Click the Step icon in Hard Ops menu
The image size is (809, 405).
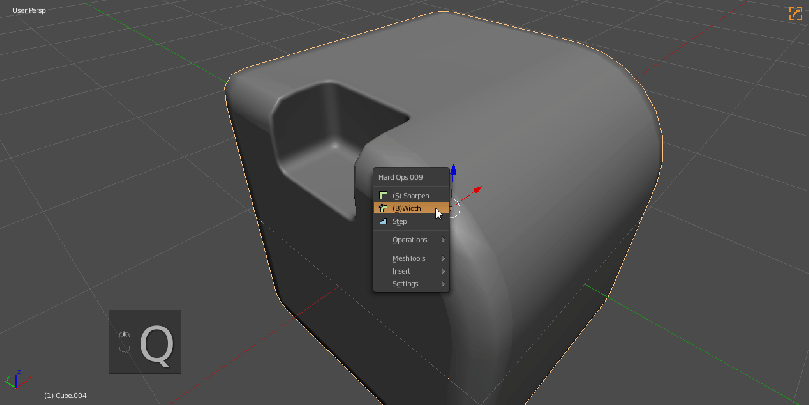pyautogui.click(x=383, y=221)
